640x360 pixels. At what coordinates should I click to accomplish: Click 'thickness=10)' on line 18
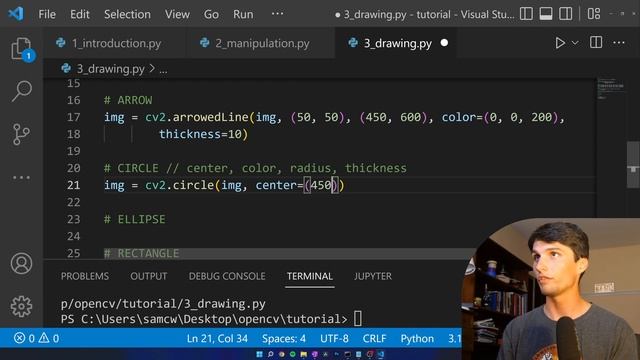(x=203, y=134)
